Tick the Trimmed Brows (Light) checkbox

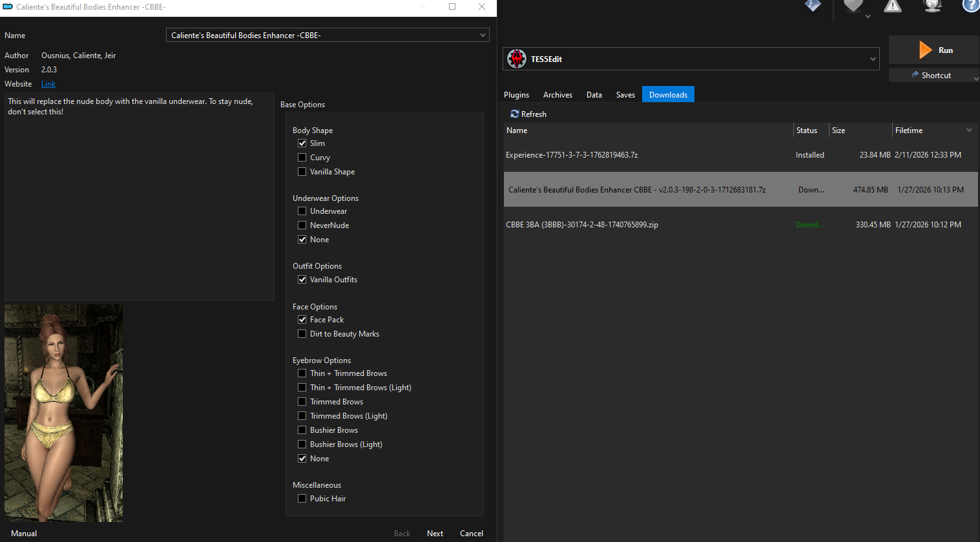click(x=302, y=416)
